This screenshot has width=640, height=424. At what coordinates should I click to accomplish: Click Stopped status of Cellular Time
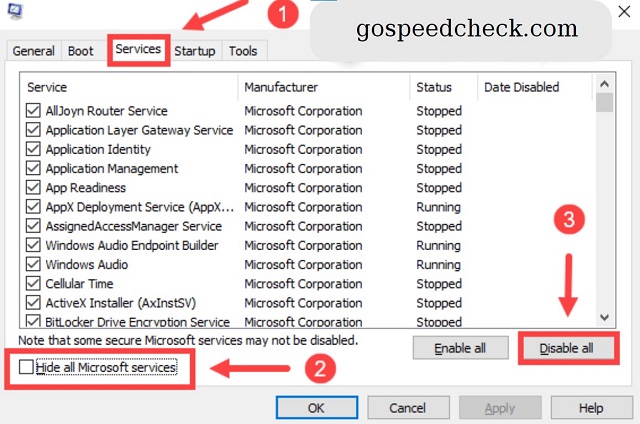click(439, 283)
